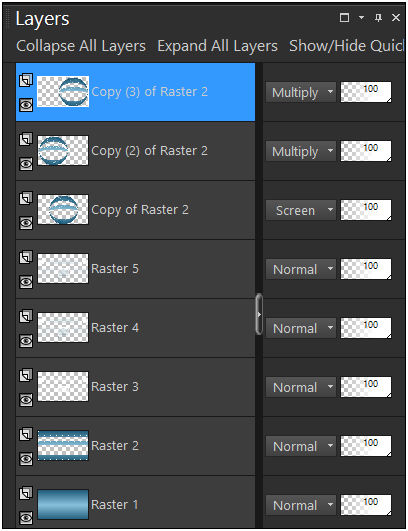
Task: Select the Raster 2 layer by name
Action: (115, 446)
